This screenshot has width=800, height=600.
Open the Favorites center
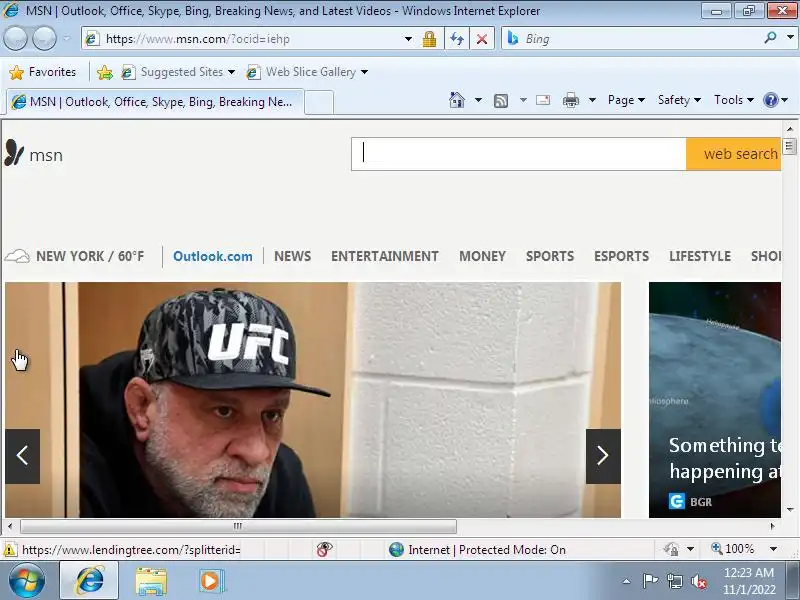[x=42, y=72]
